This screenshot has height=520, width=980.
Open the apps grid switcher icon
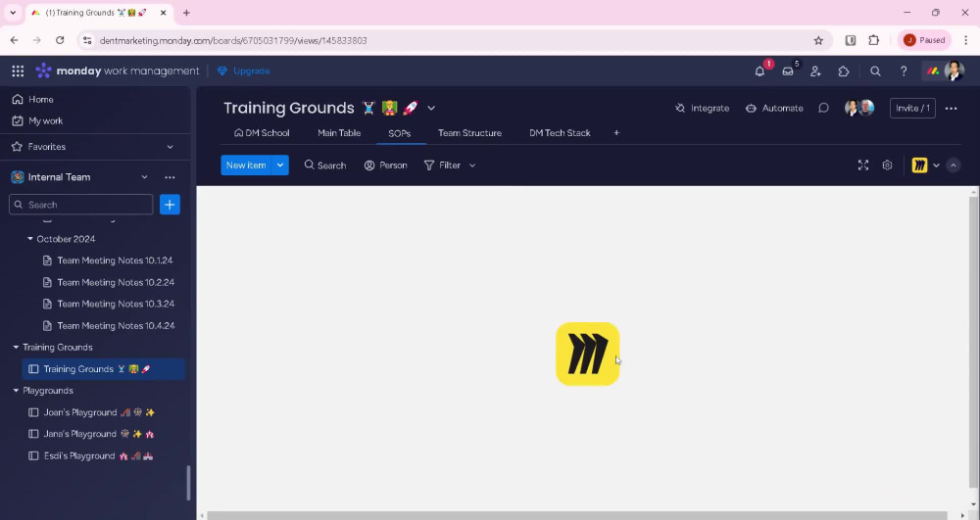[18, 71]
